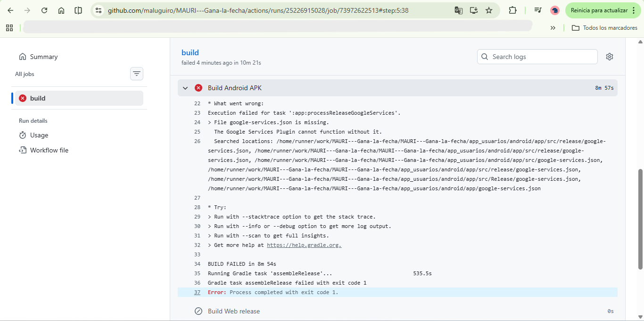Click 'Gradle task assembleRelease failed' line
Viewport: 644px width, 321px height.
pyautogui.click(x=287, y=283)
